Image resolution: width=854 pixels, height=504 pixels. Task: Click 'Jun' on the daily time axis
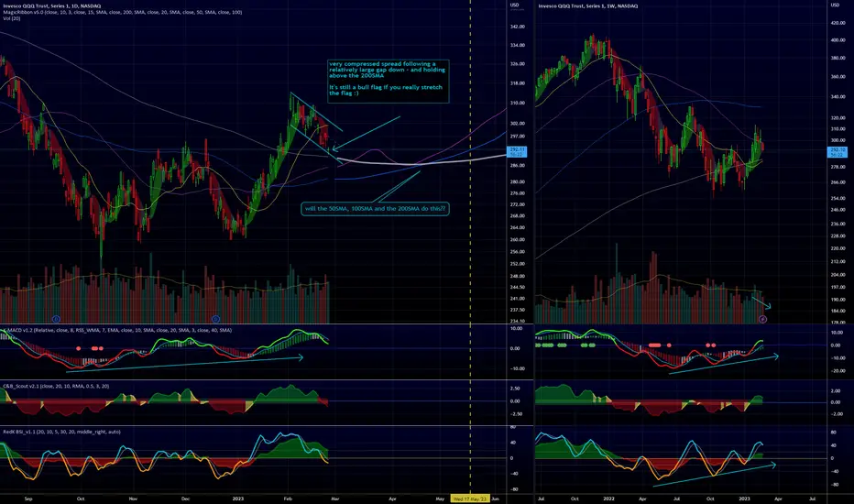click(x=495, y=499)
